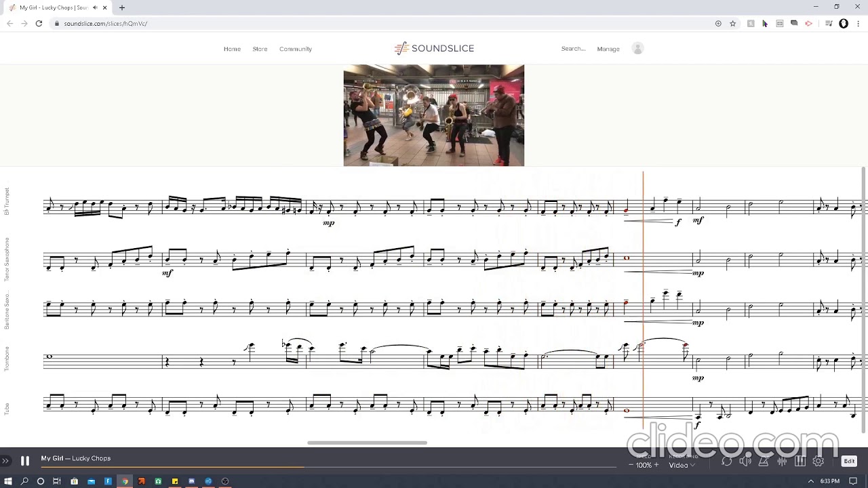
Task: Click the screen-capture extension icon
Action: [x=780, y=24]
